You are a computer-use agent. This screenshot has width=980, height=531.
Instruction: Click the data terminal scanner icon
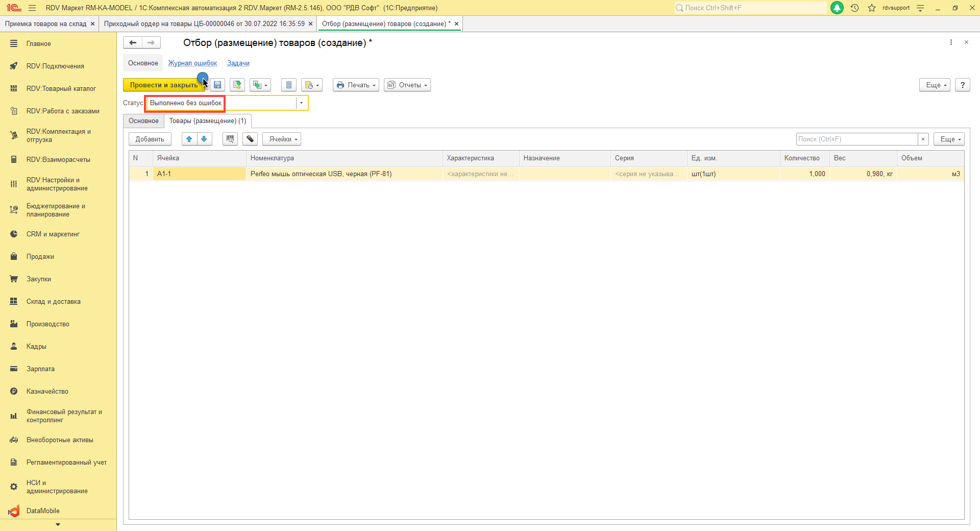pyautogui.click(x=250, y=139)
